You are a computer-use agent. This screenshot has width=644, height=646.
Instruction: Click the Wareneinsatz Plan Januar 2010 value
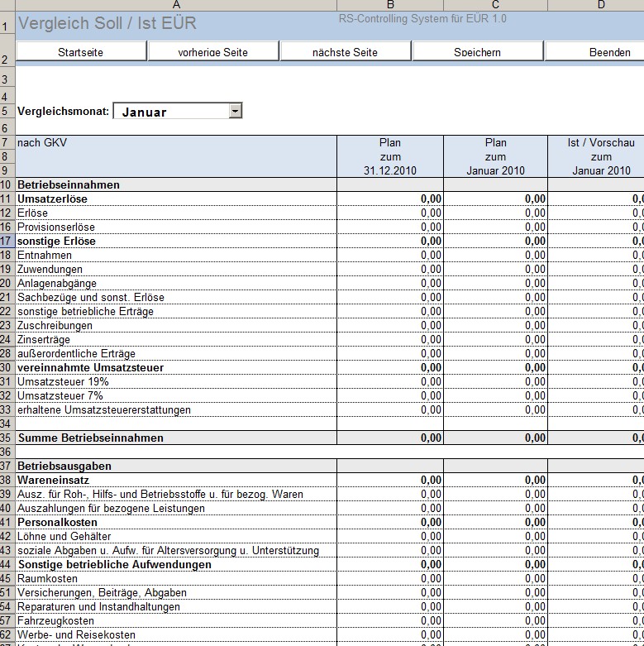pos(494,480)
